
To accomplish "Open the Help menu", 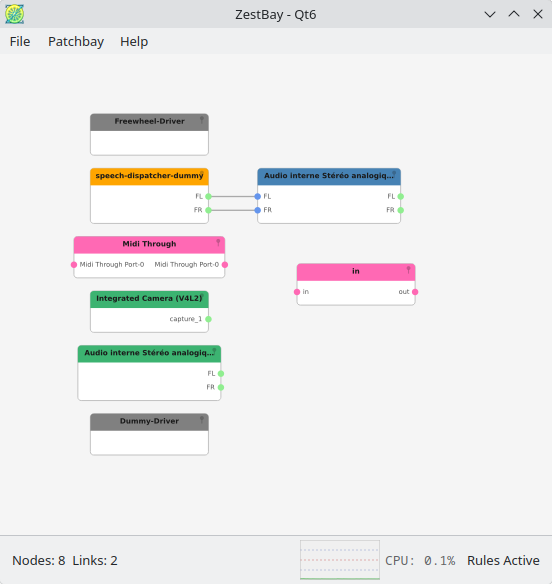I will pyautogui.click(x=134, y=41).
